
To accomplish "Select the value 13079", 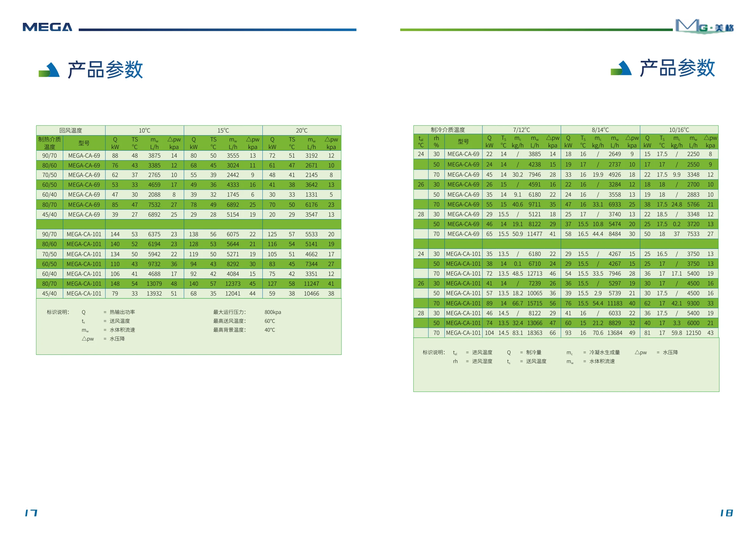I will click(x=154, y=283).
